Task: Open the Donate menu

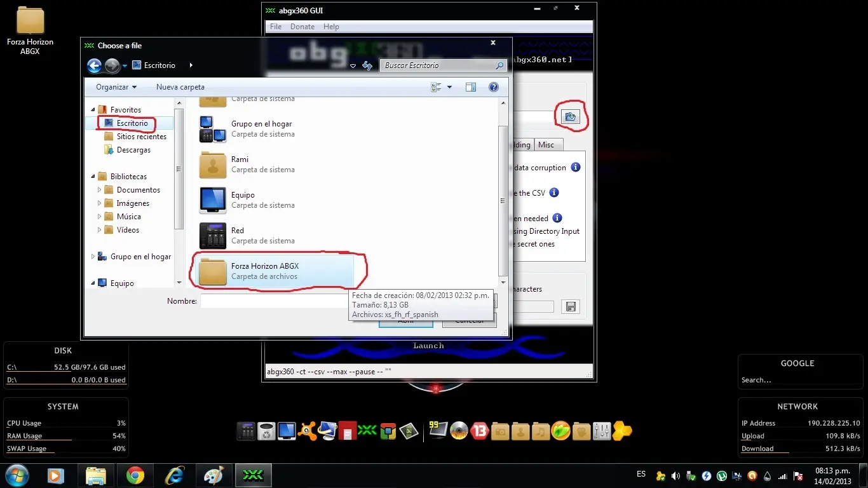Action: point(302,27)
